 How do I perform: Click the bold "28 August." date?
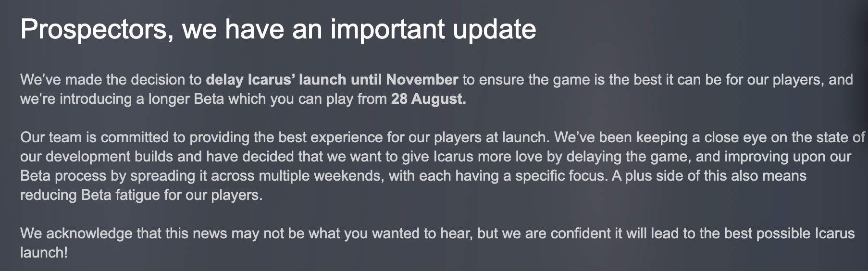coord(429,99)
